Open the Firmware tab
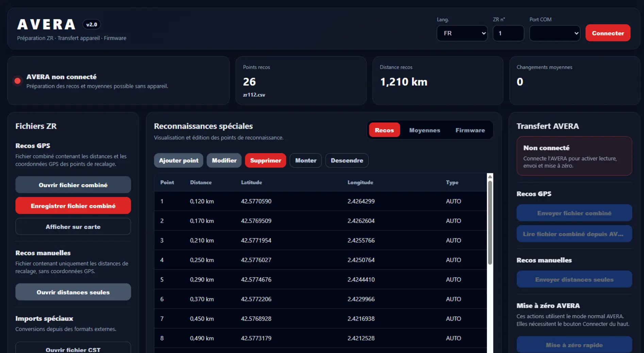 click(x=470, y=130)
